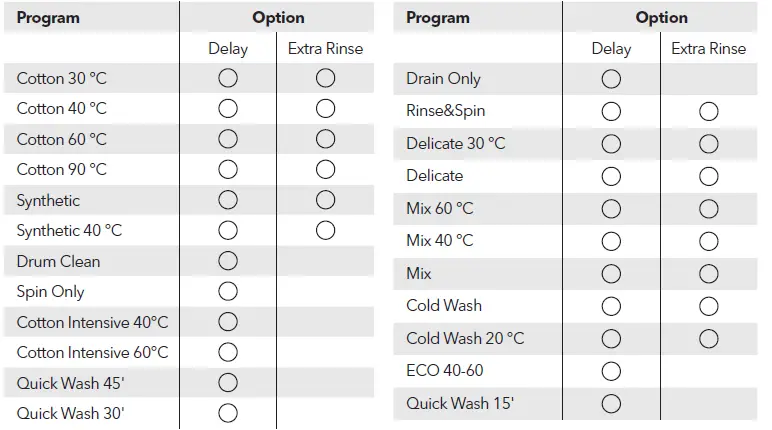This screenshot has width=772, height=430.
Task: Click the Cotton Intensive 60°C program label
Action: [x=92, y=352]
